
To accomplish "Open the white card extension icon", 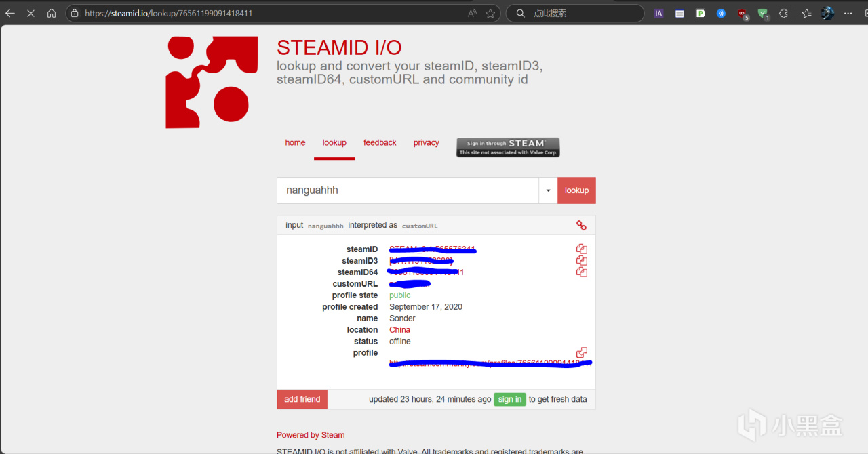I will pos(679,13).
